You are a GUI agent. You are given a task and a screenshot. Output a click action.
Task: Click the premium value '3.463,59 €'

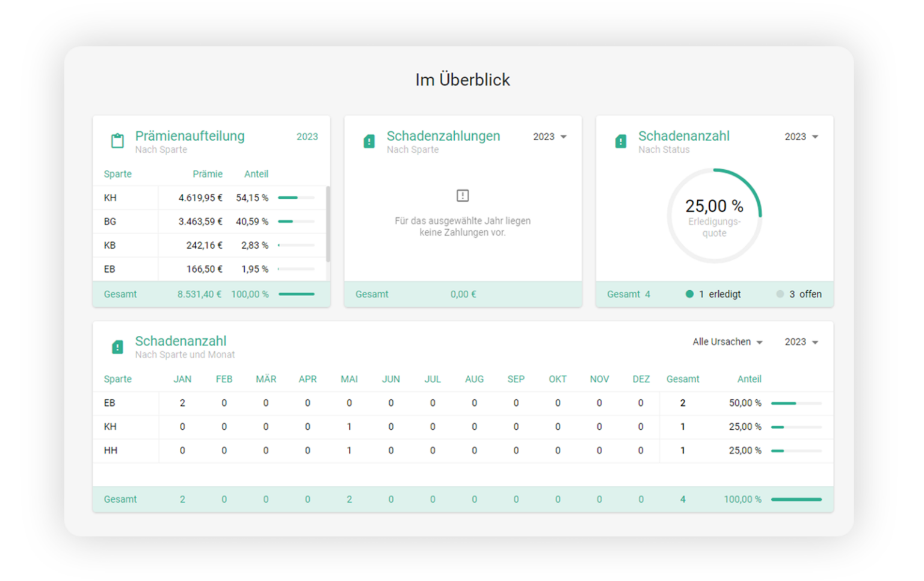(200, 222)
